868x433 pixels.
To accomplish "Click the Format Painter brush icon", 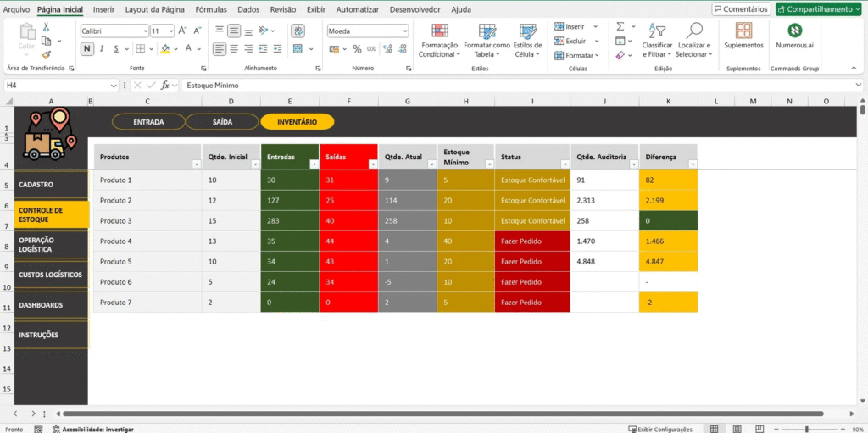I will coord(46,53).
